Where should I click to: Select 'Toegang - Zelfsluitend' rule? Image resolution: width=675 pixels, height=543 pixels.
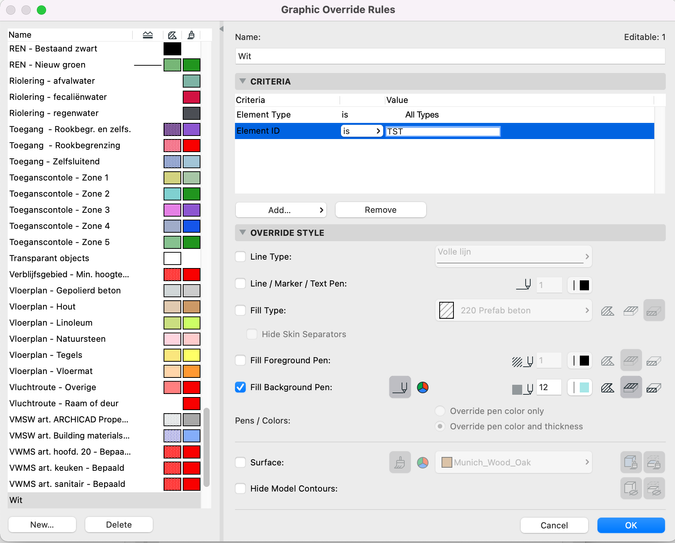click(x=104, y=161)
